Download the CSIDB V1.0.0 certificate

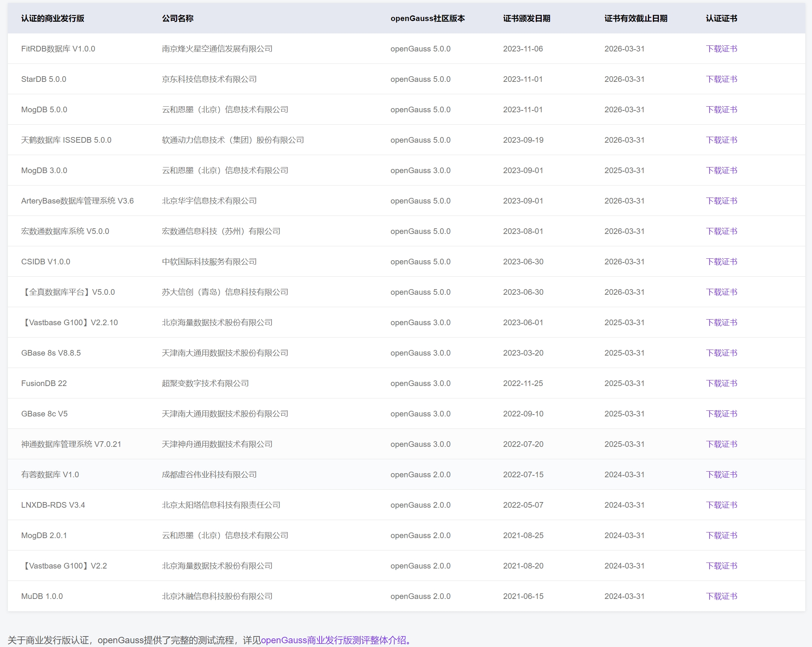click(x=721, y=262)
